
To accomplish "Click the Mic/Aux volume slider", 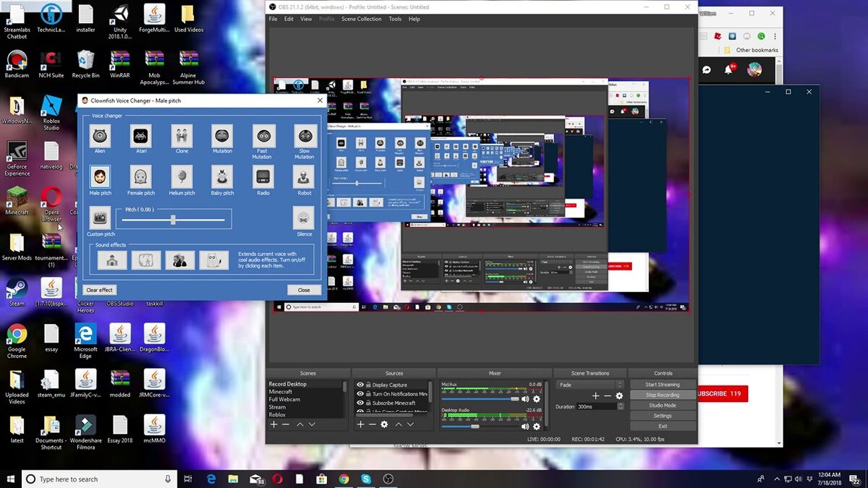I will tap(480, 399).
